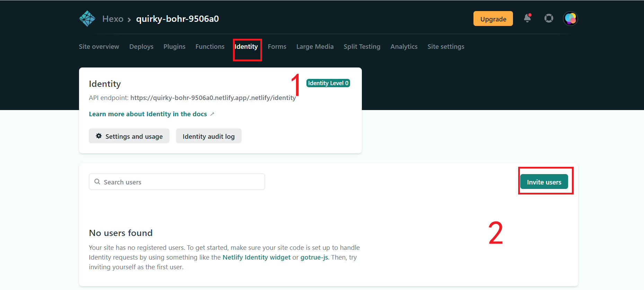
Task: Open the Plugins tab
Action: (174, 46)
